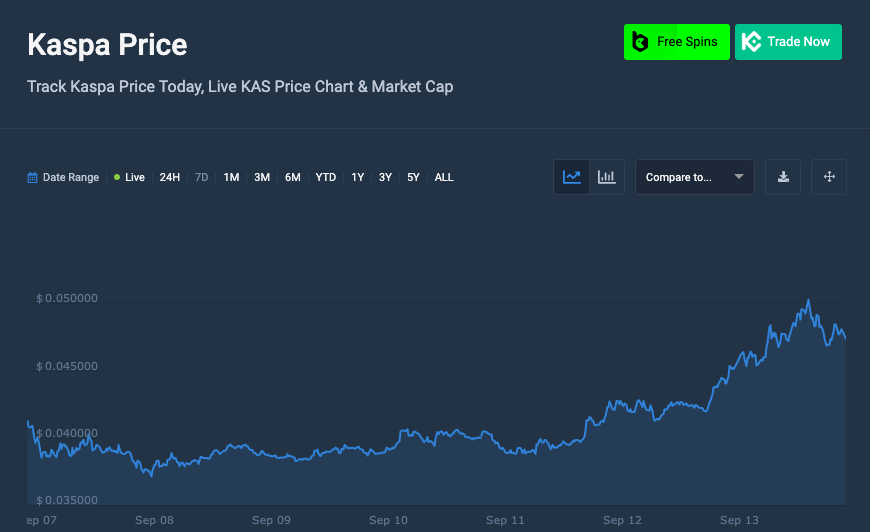Screen dimensions: 870x532
Task: Select the YTD time range
Action: (x=326, y=178)
